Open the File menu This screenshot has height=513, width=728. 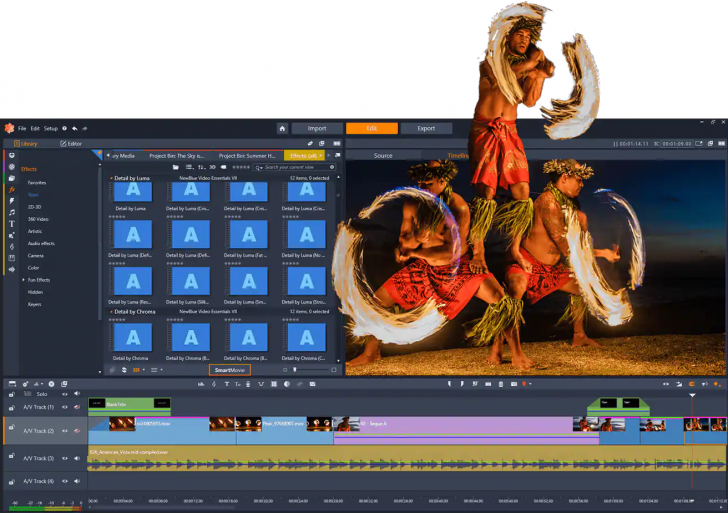click(x=22, y=129)
